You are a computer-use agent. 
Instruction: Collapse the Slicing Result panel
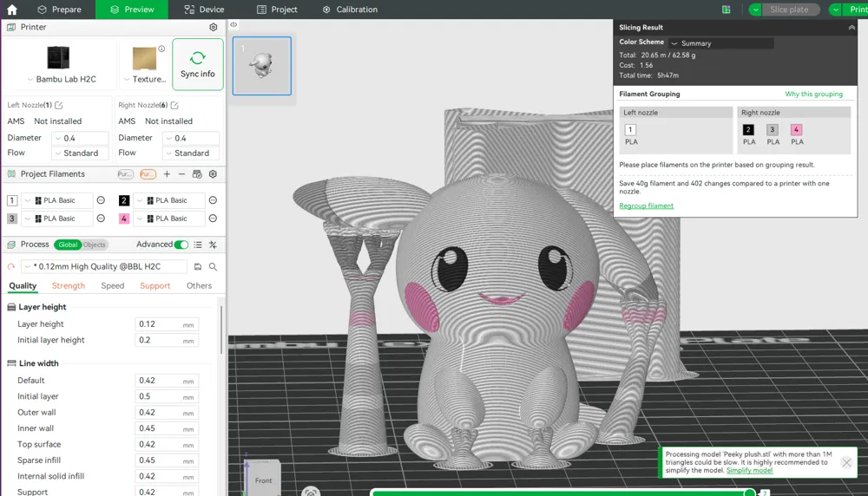[x=852, y=27]
